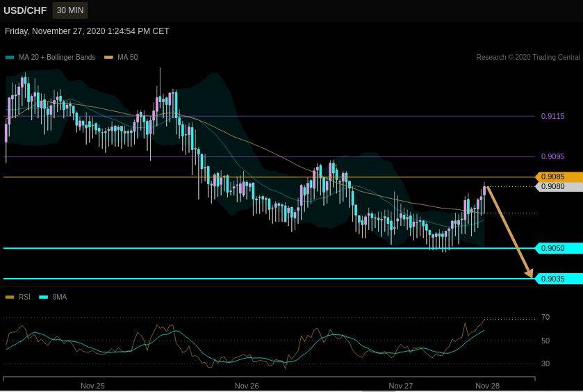Click the 'RSI' legend label

click(x=24, y=297)
